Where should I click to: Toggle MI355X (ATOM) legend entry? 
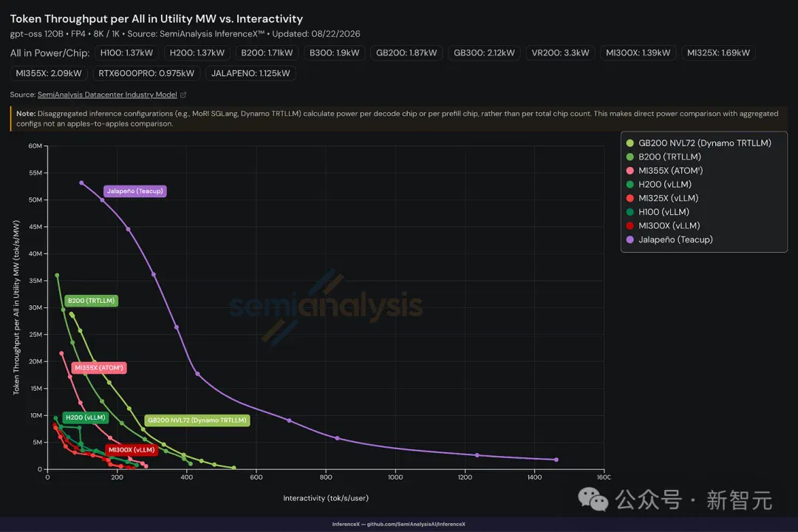click(665, 171)
